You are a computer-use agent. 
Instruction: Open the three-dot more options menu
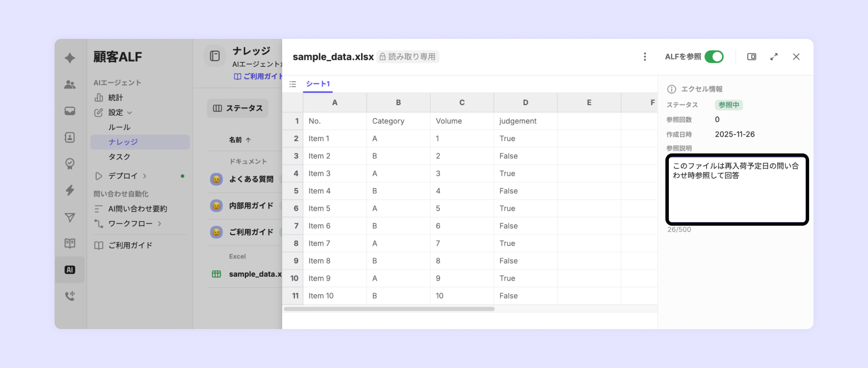point(645,57)
